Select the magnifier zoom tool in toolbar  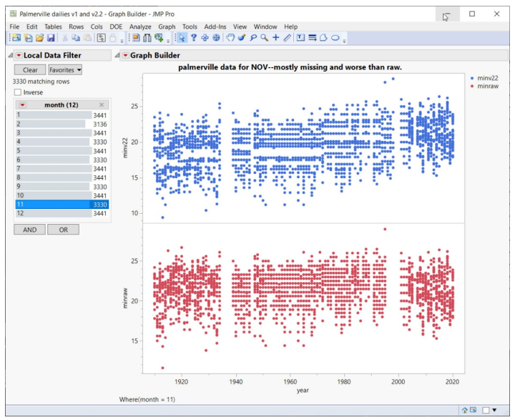tap(264, 38)
